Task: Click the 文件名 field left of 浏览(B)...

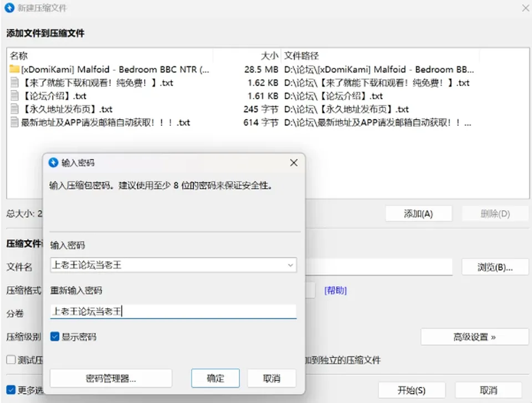Action: tap(379, 267)
